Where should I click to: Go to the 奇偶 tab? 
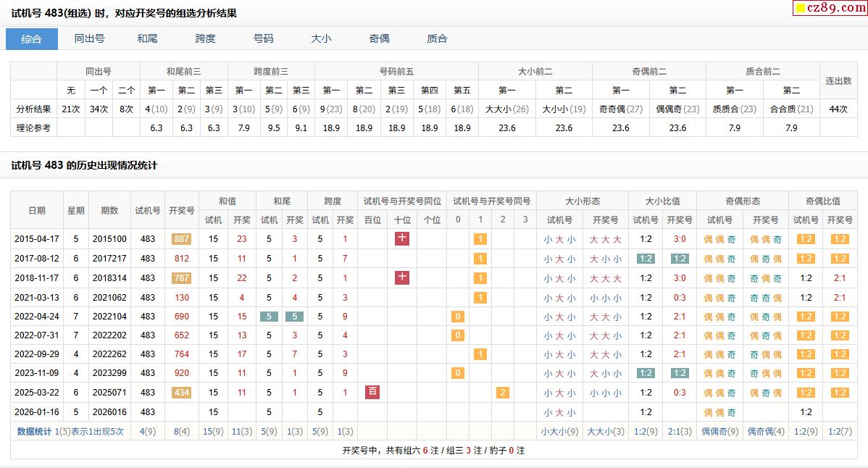(x=379, y=39)
